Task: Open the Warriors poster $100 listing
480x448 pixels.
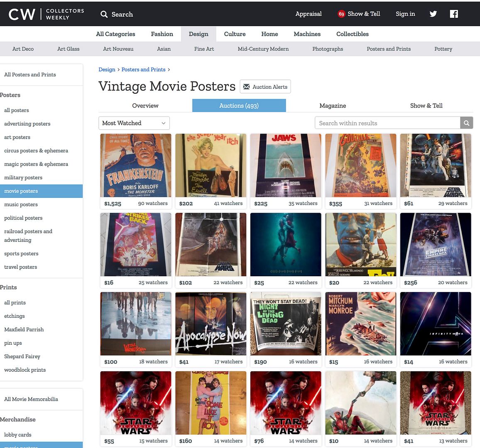Action: tap(136, 330)
